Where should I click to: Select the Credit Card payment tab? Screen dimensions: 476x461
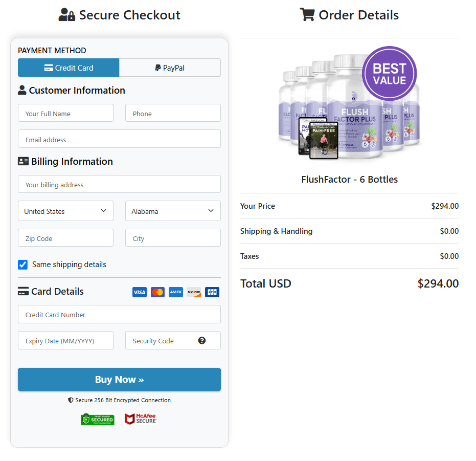[x=68, y=68]
